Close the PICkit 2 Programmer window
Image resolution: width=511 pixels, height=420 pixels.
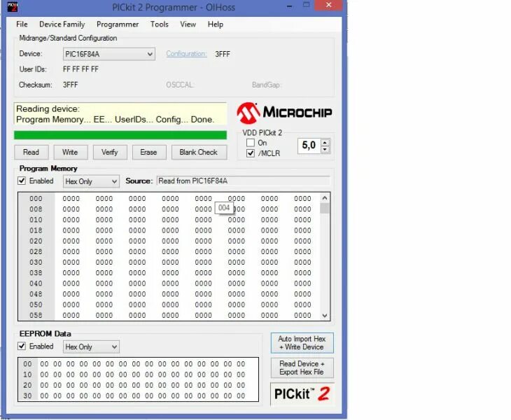pos(328,5)
